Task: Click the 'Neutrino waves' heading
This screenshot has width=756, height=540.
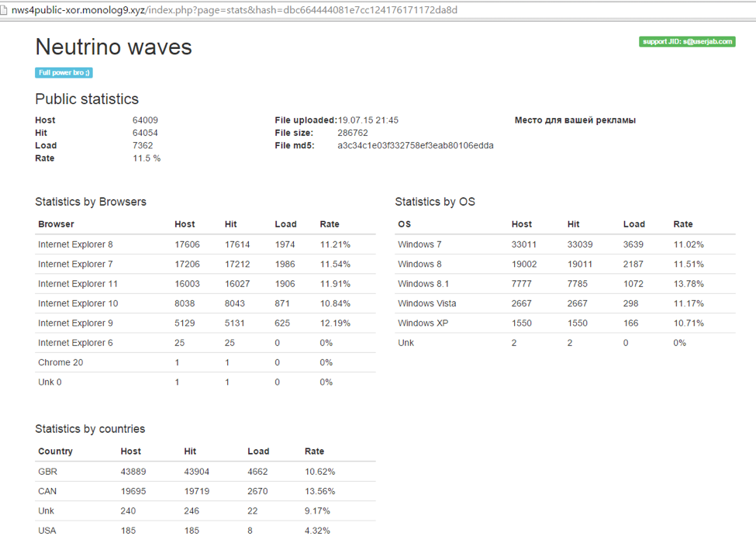Action: coord(113,47)
